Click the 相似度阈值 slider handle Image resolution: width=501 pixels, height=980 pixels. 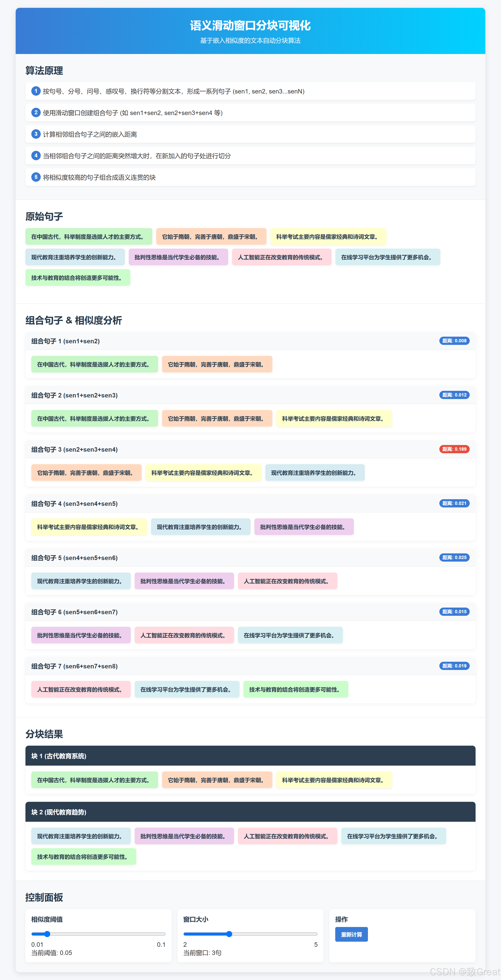(47, 934)
